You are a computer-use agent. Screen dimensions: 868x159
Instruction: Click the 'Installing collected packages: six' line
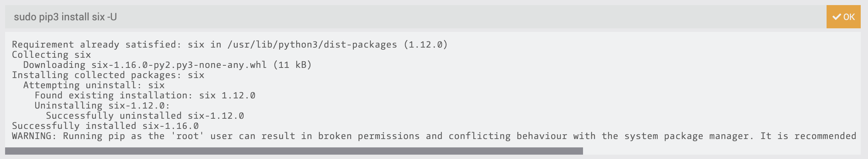coord(108,75)
